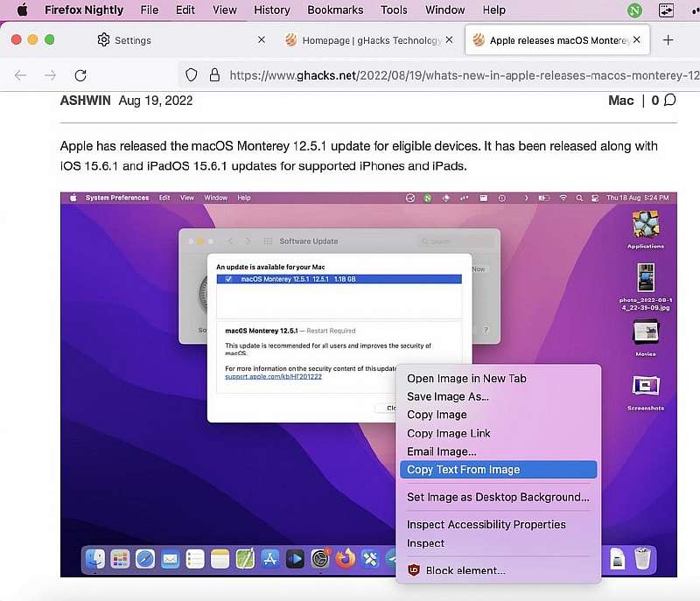
Task: Open a new tab with plus button
Action: tap(668, 40)
